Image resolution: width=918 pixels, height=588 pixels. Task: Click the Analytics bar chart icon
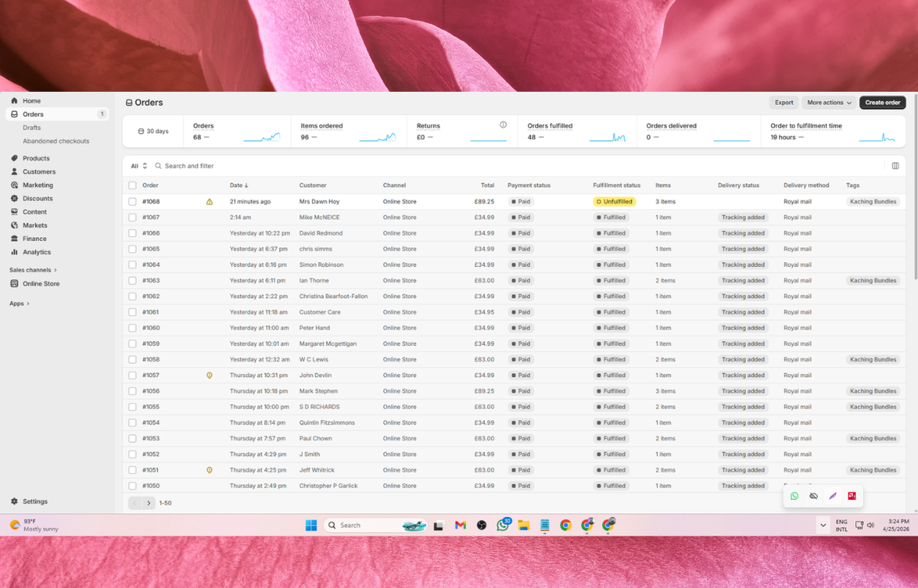click(x=15, y=252)
